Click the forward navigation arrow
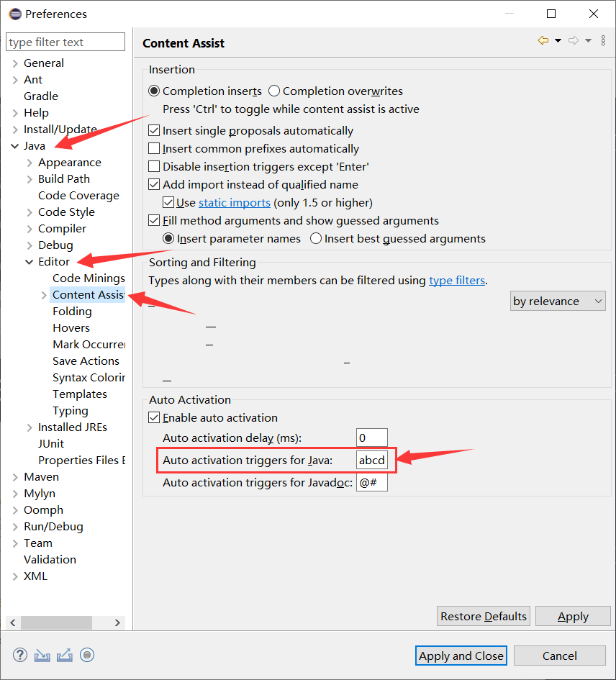The width and height of the screenshot is (616, 680). 574,41
